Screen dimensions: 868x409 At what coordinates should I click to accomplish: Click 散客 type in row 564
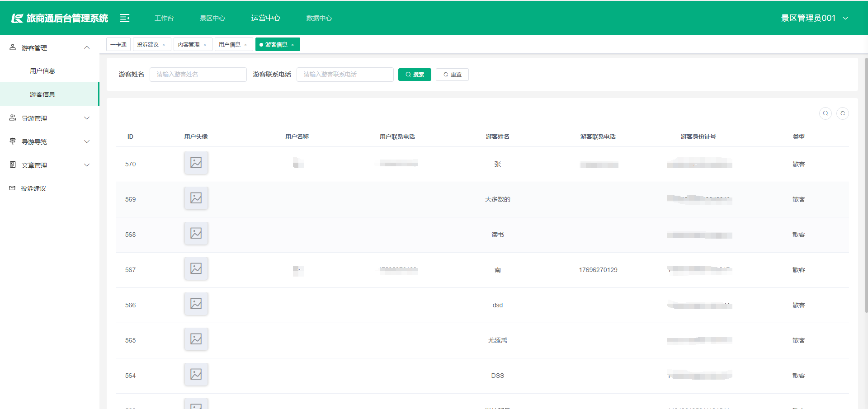pyautogui.click(x=799, y=376)
